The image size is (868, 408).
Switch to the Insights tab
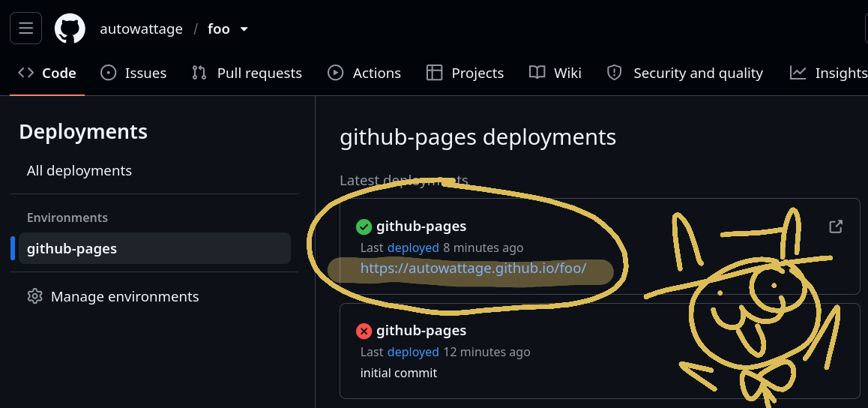(x=828, y=73)
